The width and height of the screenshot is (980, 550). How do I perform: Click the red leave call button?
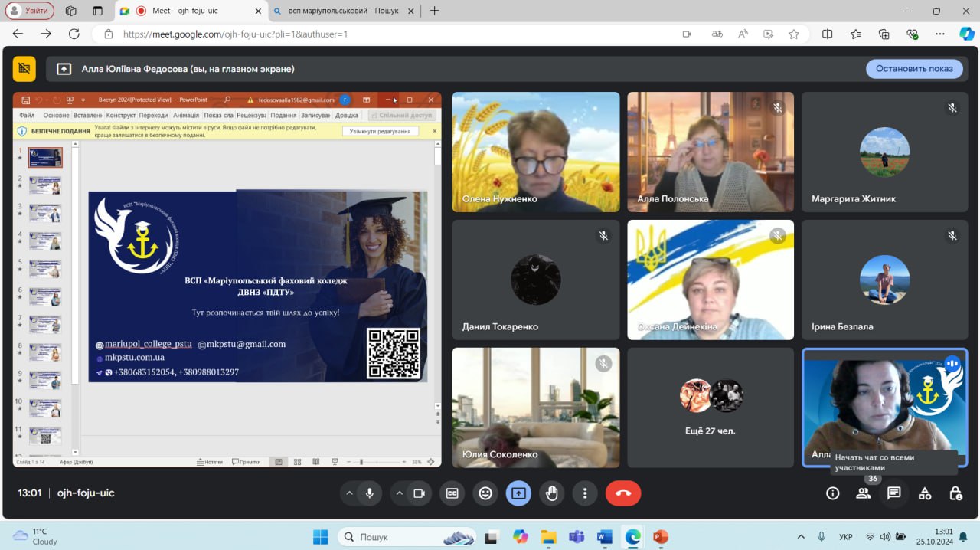pos(622,493)
